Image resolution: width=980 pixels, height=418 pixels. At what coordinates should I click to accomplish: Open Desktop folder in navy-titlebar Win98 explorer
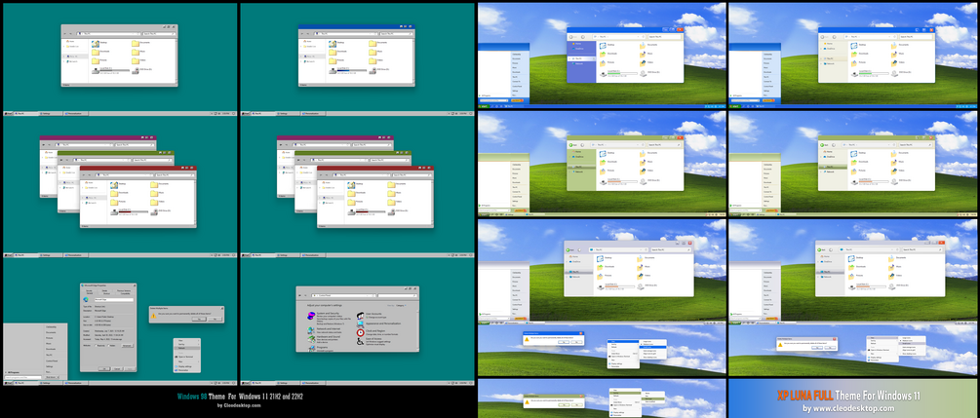coord(333,44)
